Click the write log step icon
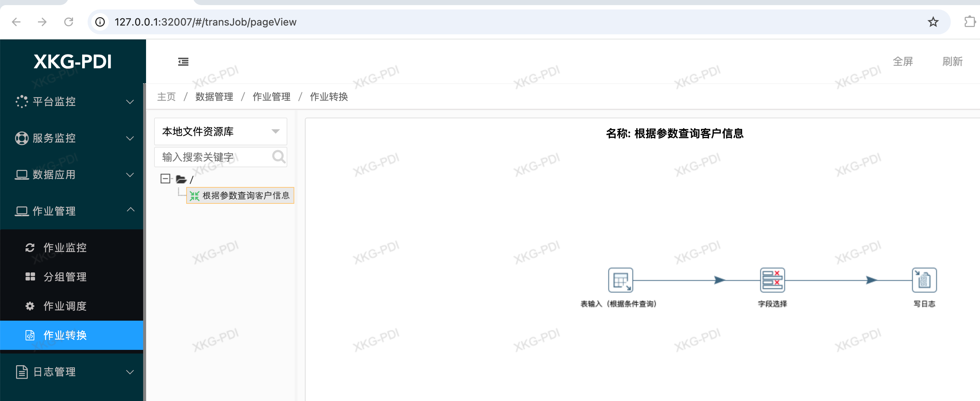This screenshot has height=401, width=980. tap(924, 280)
